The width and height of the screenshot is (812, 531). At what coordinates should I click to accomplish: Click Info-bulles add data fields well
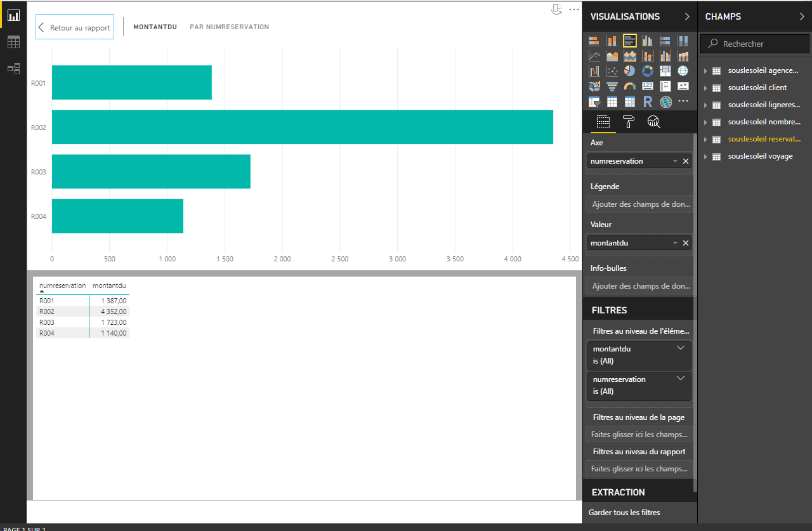coord(639,286)
